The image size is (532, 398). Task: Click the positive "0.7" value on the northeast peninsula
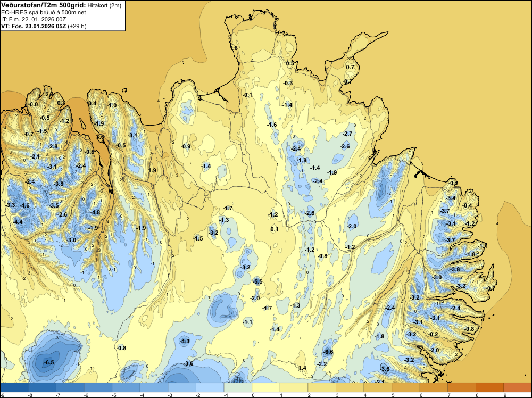350,67
